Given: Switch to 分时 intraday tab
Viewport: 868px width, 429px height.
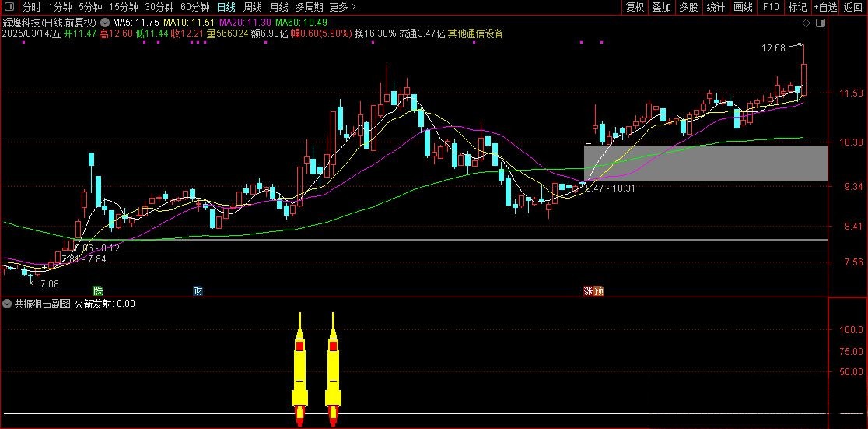Looking at the screenshot, I should pyautogui.click(x=32, y=7).
